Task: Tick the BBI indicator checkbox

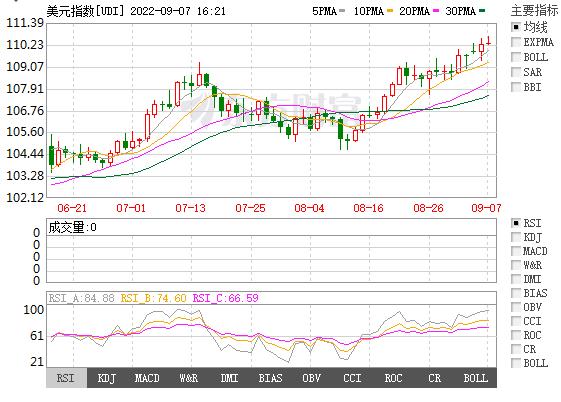Action: click(x=516, y=87)
